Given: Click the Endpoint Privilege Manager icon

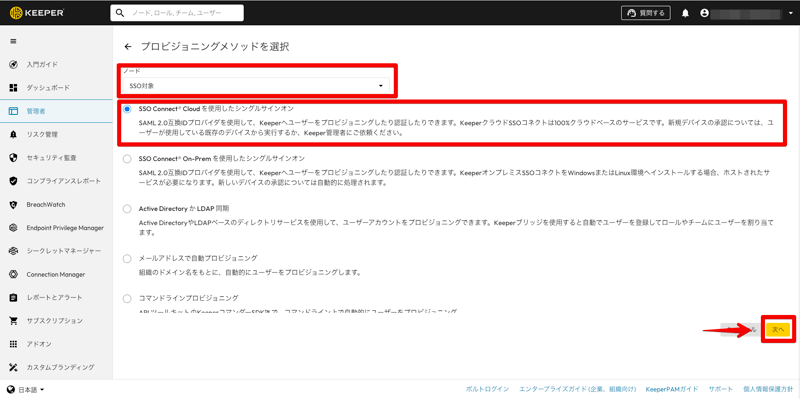Looking at the screenshot, I should (14, 228).
